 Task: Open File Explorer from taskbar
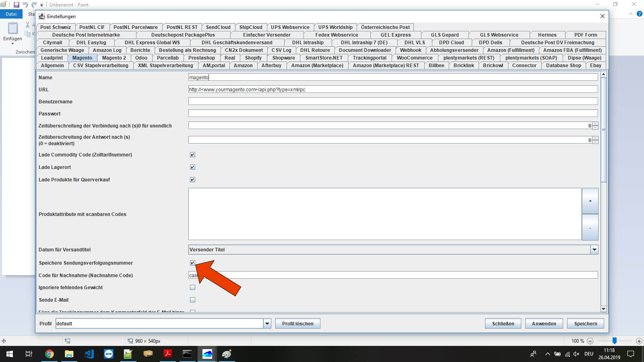(x=69, y=354)
